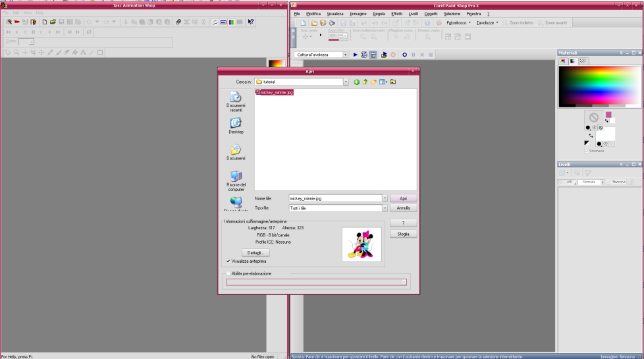Click the blue play script button
Viewport: 644px width, 359px height.
tap(356, 55)
